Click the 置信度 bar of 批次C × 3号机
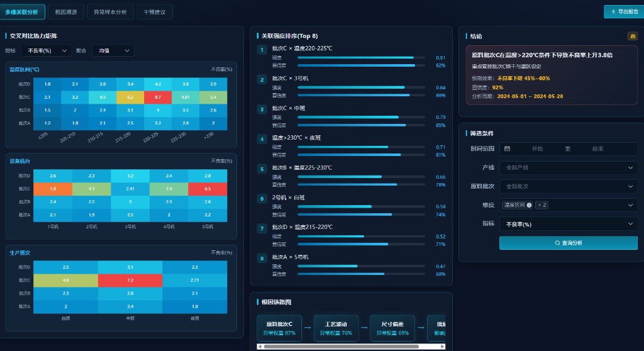 361,96
